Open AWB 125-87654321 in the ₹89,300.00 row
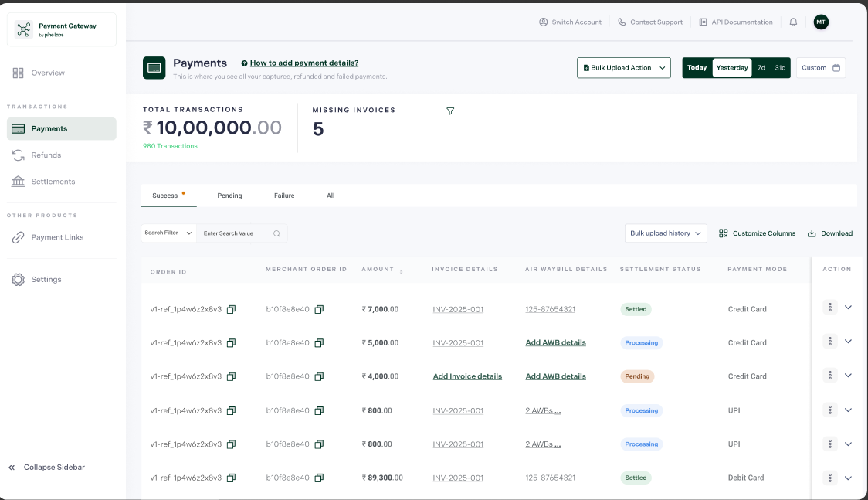868x500 pixels. tap(551, 478)
